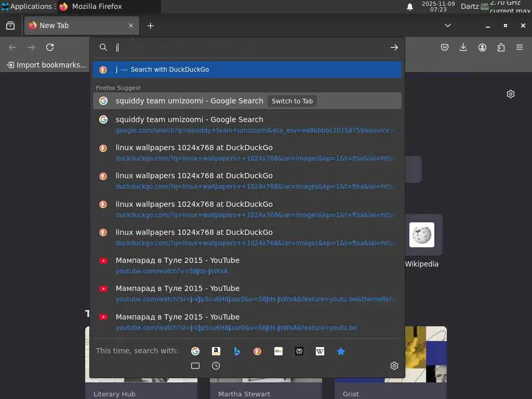This screenshot has width=532, height=399.
Task: Search with eBay this time
Action: (278, 351)
